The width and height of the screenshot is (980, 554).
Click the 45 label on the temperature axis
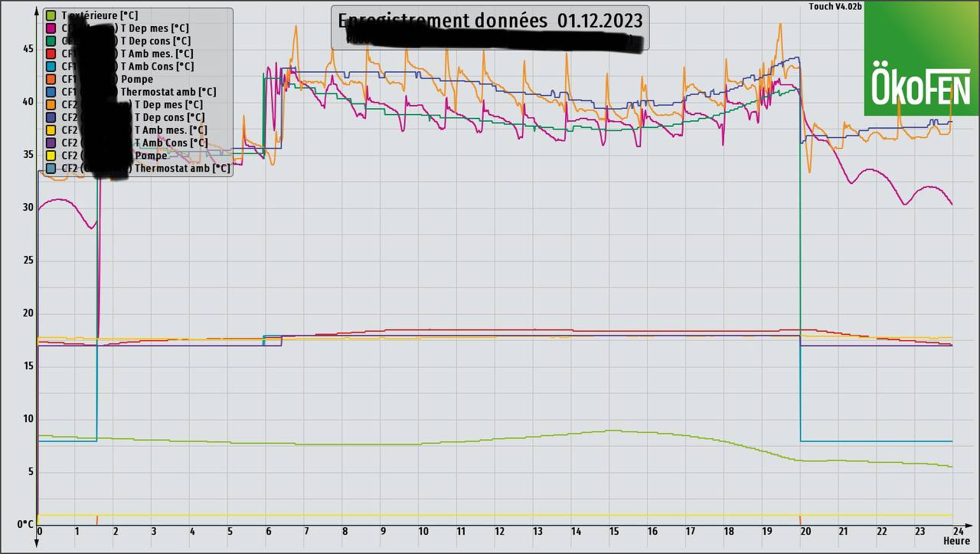coord(28,49)
